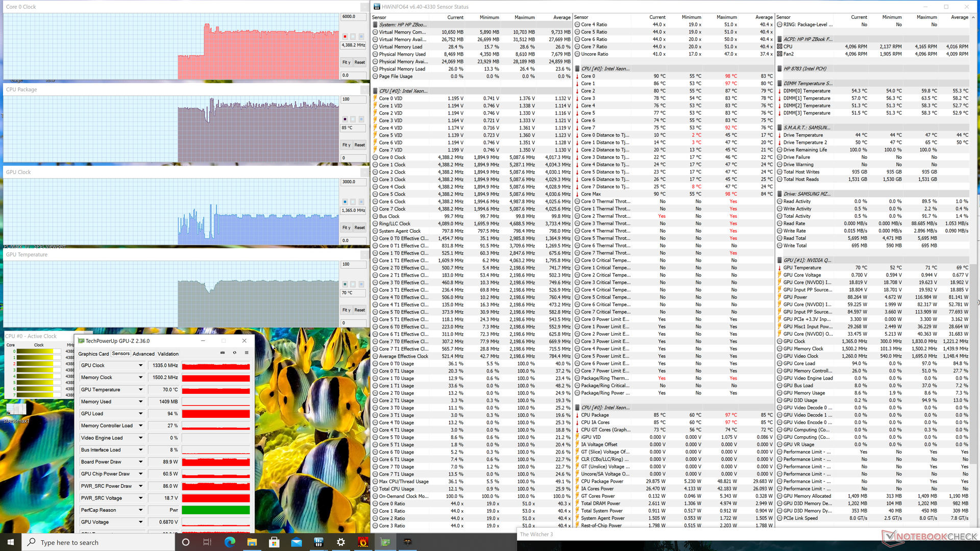Open File Explorer from the taskbar

pyautogui.click(x=252, y=542)
